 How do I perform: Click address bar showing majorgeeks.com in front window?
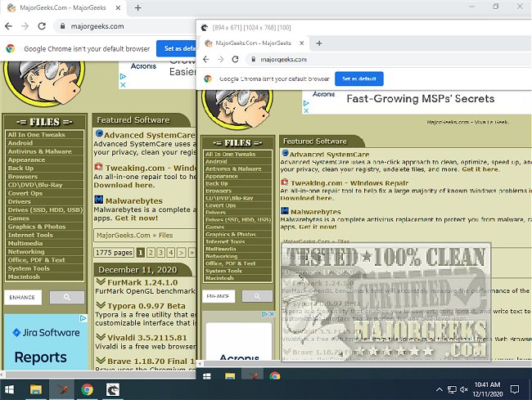[x=387, y=60]
